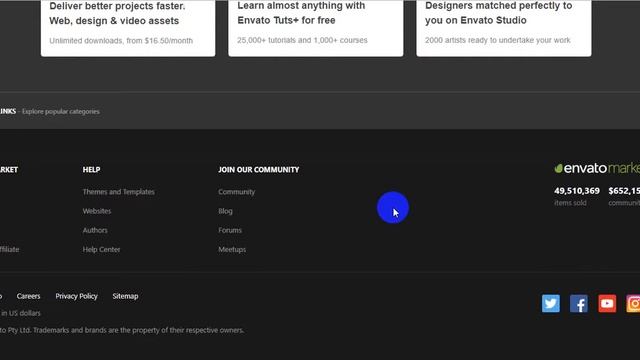The width and height of the screenshot is (640, 360).
Task: Open the Authors help link
Action: click(95, 230)
